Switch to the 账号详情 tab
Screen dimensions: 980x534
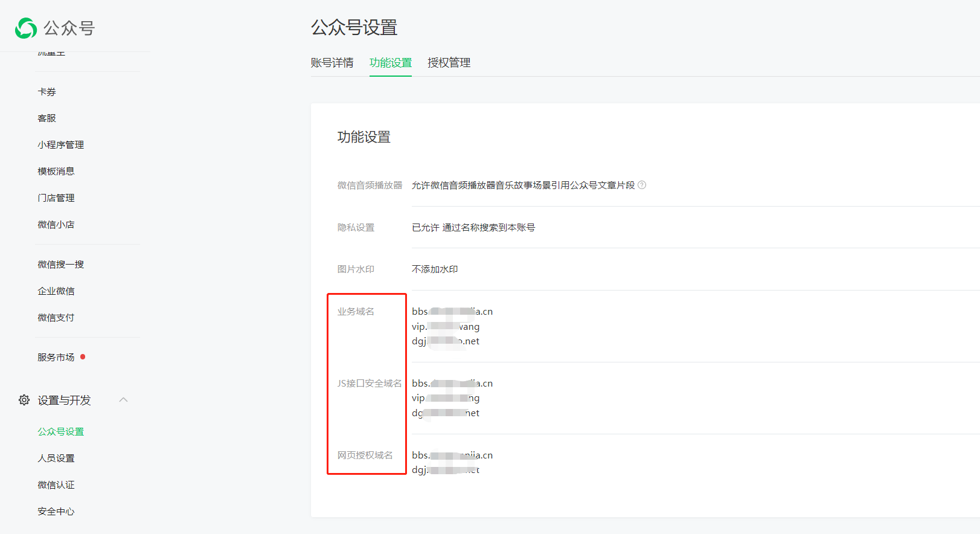click(x=332, y=63)
